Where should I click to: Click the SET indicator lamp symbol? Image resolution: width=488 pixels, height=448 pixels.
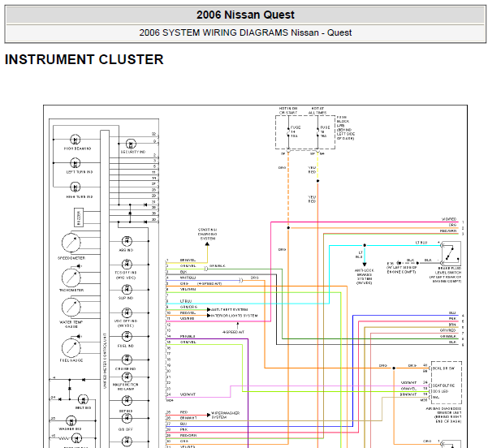(x=127, y=401)
